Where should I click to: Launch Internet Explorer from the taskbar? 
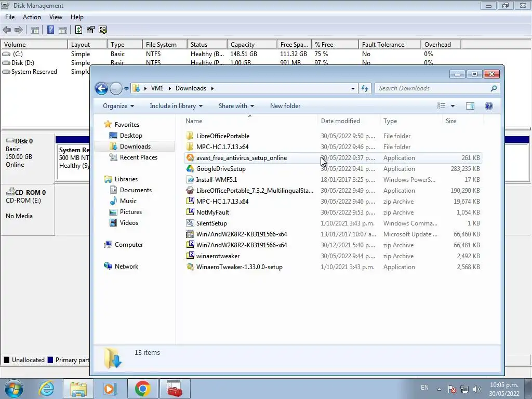point(46,389)
